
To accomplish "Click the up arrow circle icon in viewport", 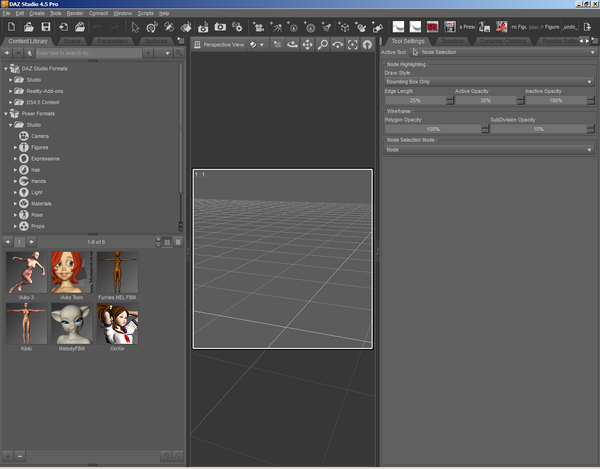I will (367, 45).
